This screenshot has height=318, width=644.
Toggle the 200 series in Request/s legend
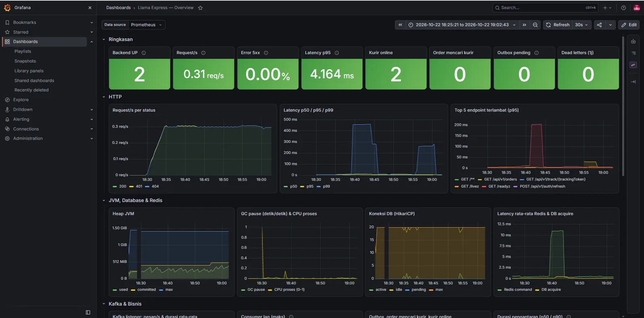click(123, 187)
